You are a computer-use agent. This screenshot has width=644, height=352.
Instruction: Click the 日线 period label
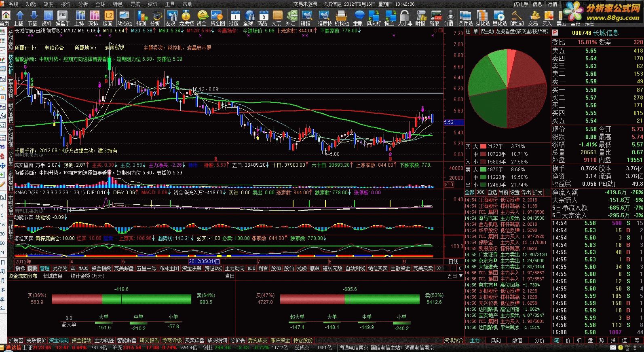pos(454,261)
